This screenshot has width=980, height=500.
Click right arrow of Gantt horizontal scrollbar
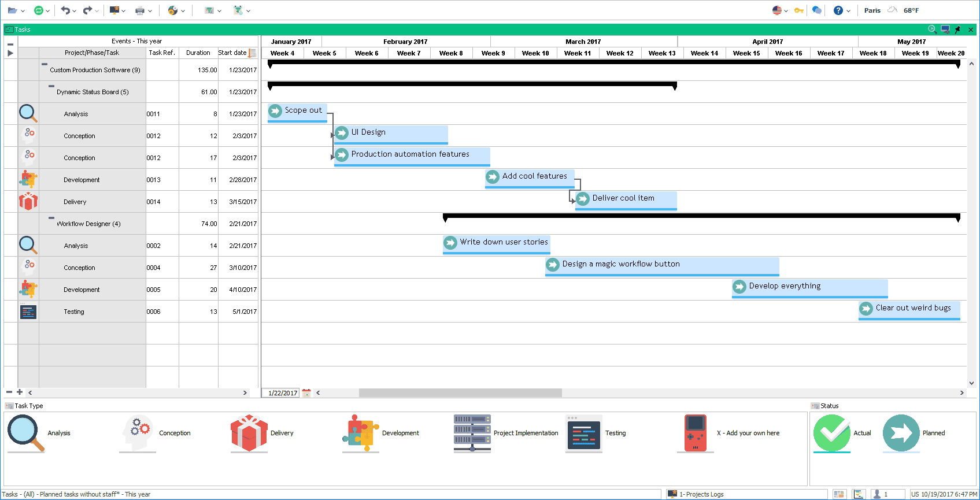[x=962, y=393]
